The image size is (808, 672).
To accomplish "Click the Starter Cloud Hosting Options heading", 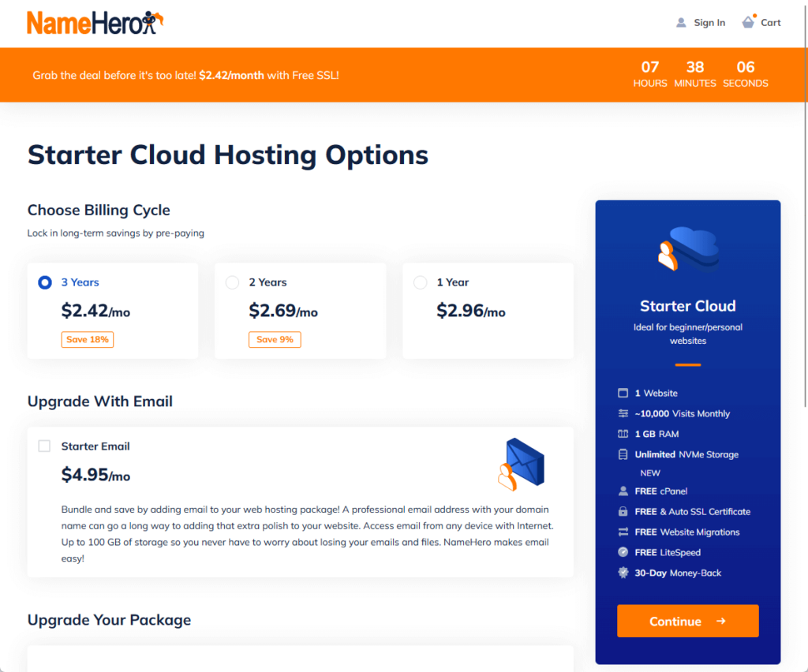I will click(228, 155).
